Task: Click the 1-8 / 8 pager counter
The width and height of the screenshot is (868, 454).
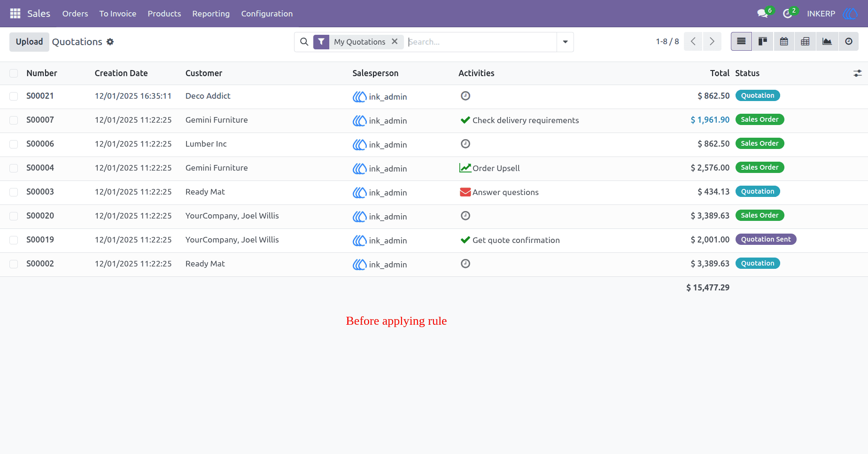Action: coord(667,41)
